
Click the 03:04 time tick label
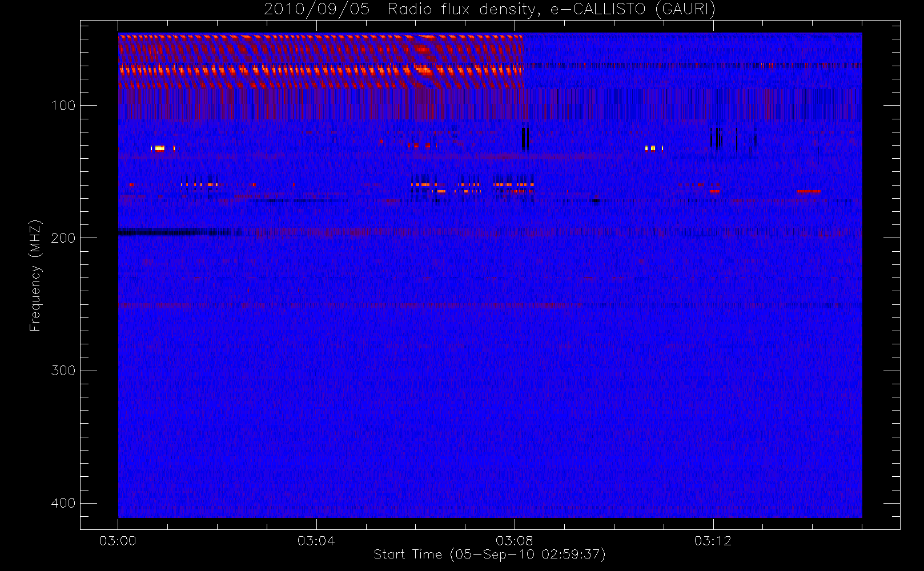coord(316,541)
